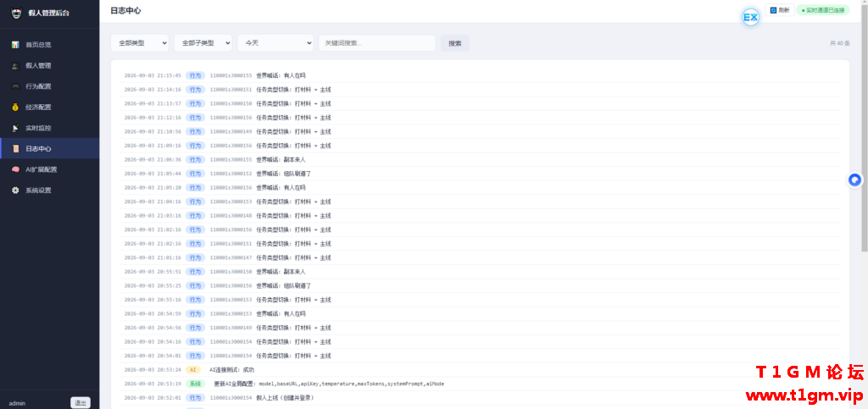Open 行为配置 in the sidebar
The height and width of the screenshot is (409, 868).
50,86
